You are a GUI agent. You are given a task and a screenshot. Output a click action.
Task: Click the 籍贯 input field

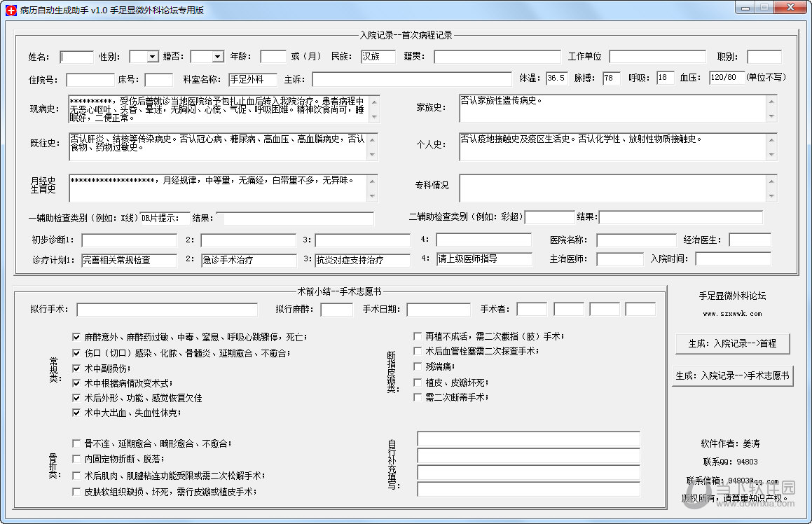tap(497, 57)
